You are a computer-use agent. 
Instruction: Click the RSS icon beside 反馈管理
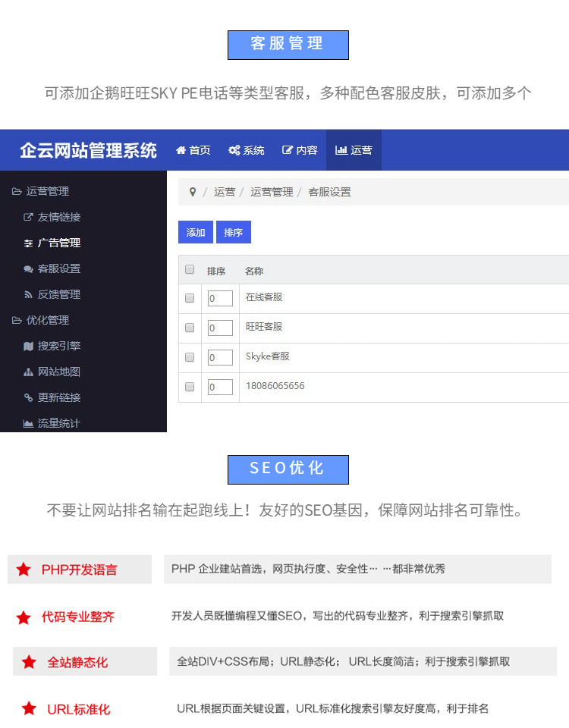click(x=28, y=294)
